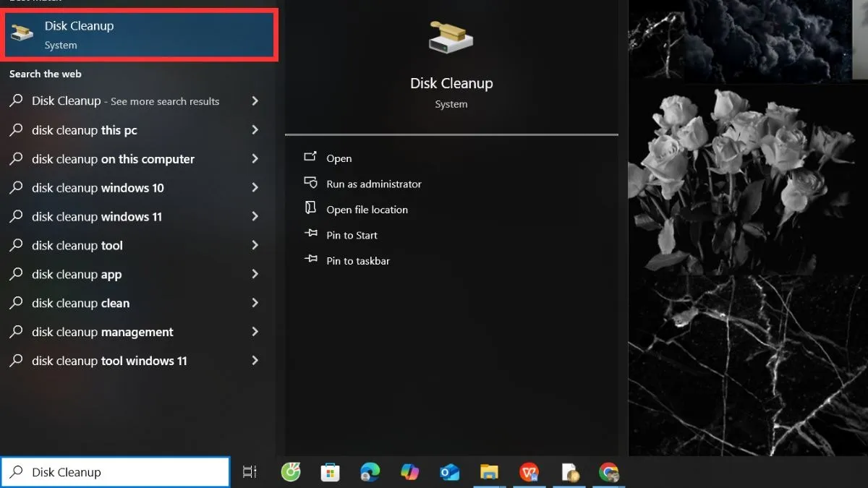Select 'Pin to Start' option
Screen dimensions: 868x488
pyautogui.click(x=351, y=235)
